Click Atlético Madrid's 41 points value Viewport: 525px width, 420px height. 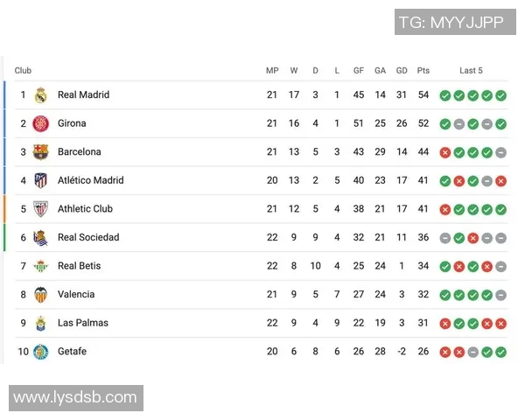click(x=423, y=180)
